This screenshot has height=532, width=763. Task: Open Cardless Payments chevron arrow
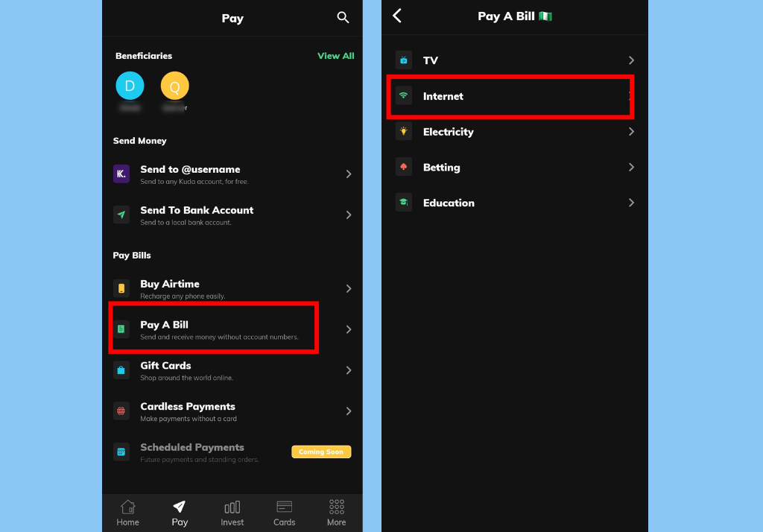[349, 411]
